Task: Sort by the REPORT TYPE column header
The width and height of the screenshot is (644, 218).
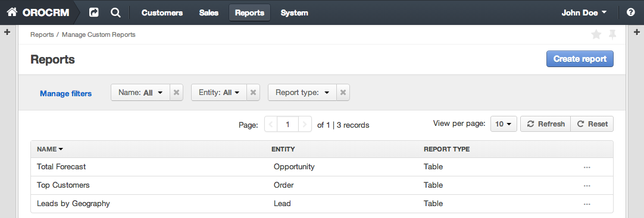Action: 446,149
